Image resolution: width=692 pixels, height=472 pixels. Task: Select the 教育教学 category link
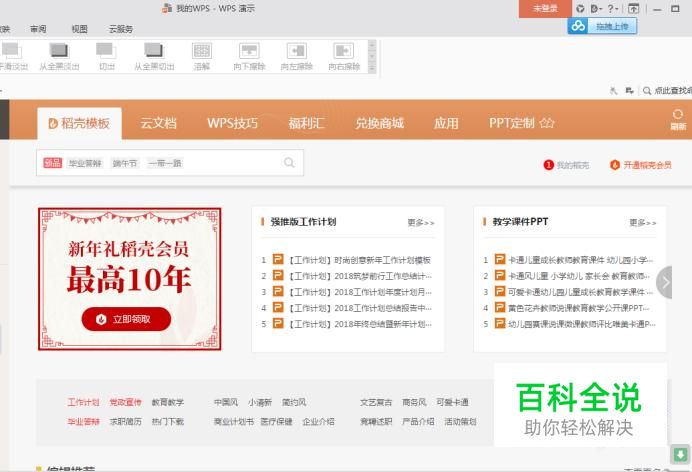(x=168, y=402)
